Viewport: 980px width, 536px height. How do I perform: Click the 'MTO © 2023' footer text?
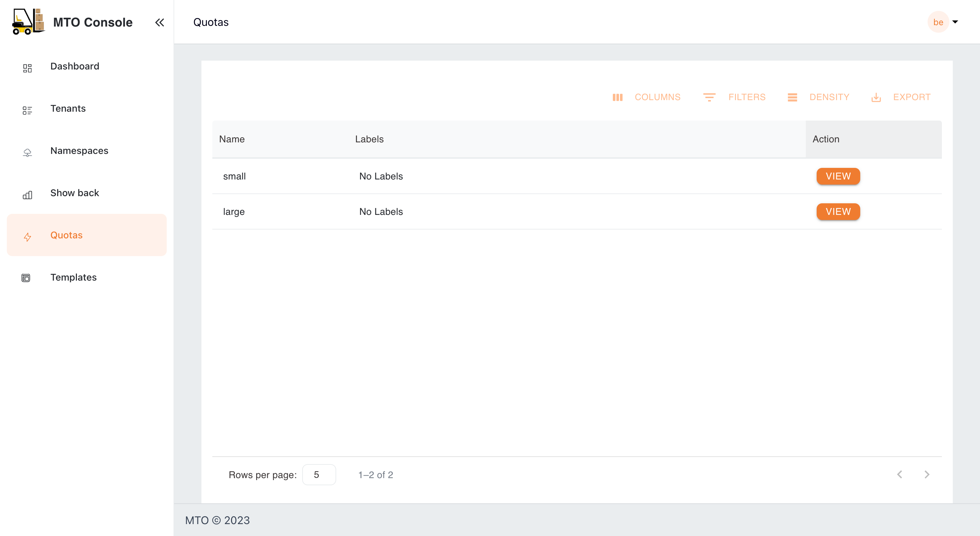217,520
